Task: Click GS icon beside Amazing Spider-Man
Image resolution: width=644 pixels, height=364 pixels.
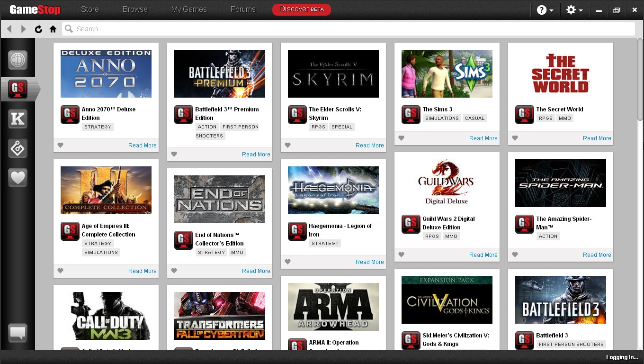Action: pyautogui.click(x=525, y=224)
